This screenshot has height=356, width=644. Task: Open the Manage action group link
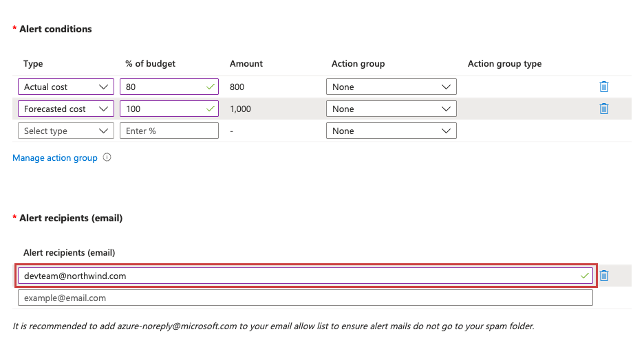[x=55, y=158]
